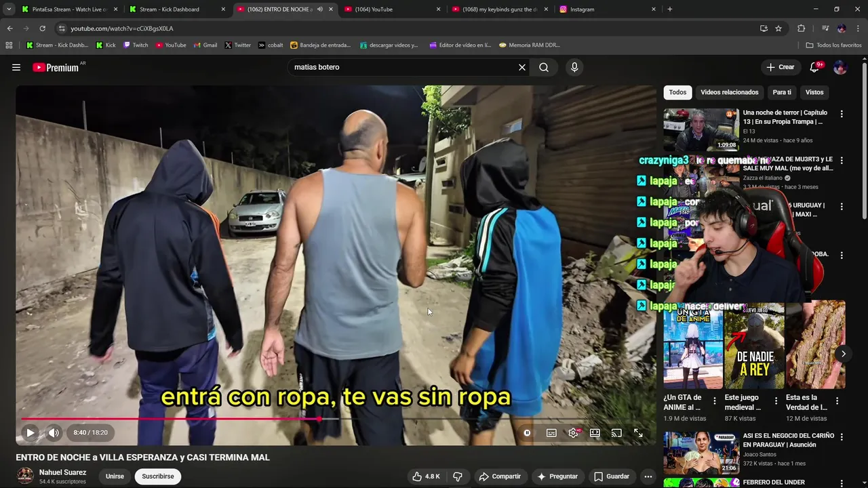Open media controls icon in toolbar
Viewport: 868px width, 488px height.
click(825, 28)
